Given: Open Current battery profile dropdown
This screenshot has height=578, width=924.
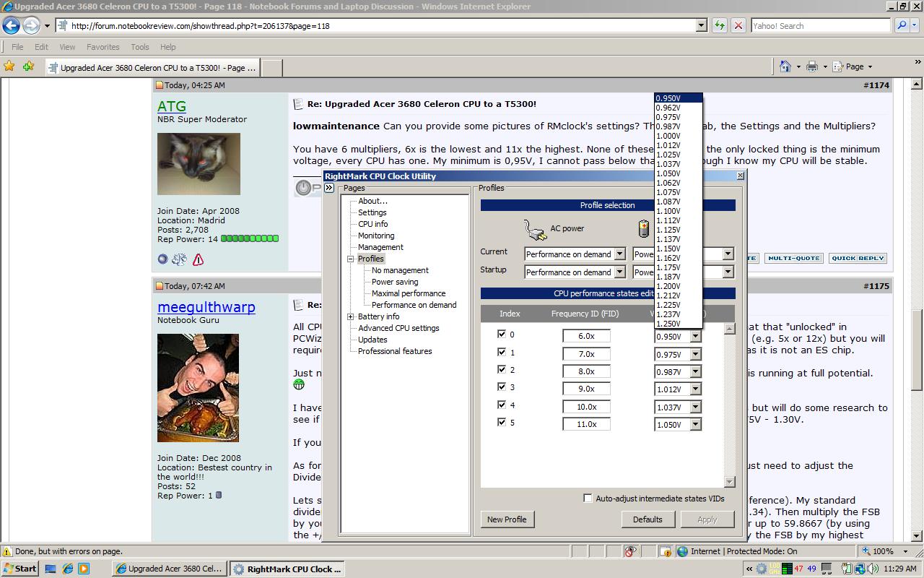Looking at the screenshot, I should point(728,254).
